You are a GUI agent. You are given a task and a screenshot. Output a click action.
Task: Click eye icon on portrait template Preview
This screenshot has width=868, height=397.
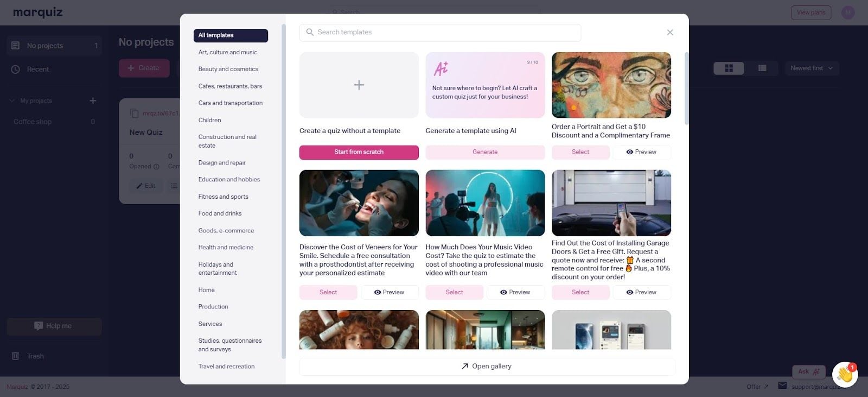630,152
